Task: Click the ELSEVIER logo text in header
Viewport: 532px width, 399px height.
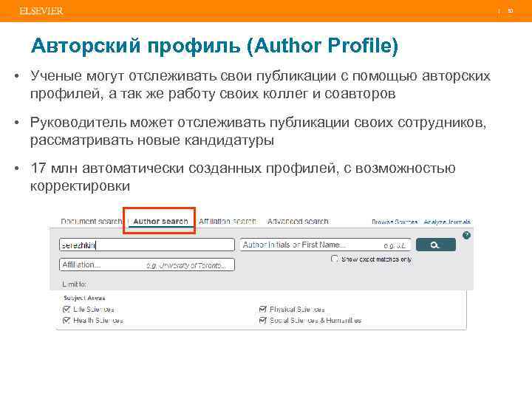Action: [41, 11]
